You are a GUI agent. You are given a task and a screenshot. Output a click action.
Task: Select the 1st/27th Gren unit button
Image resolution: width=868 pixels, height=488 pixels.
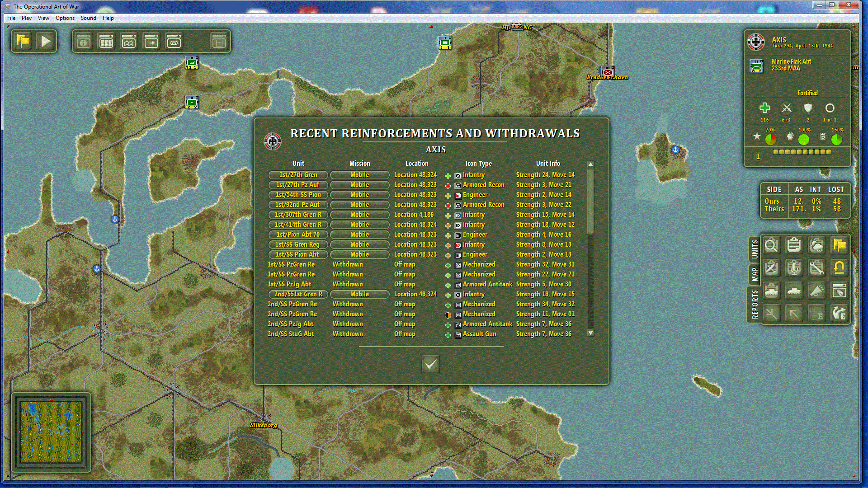point(298,175)
